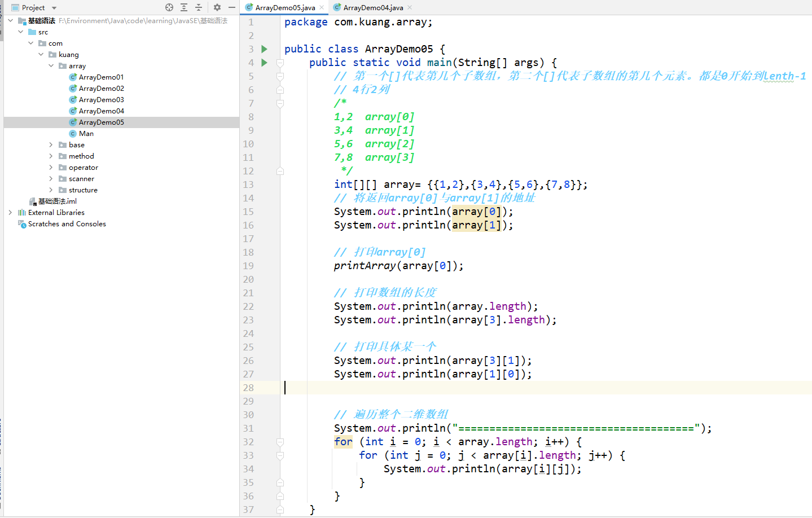
Task: Collapse block comment fold marker on line 7
Action: click(280, 103)
